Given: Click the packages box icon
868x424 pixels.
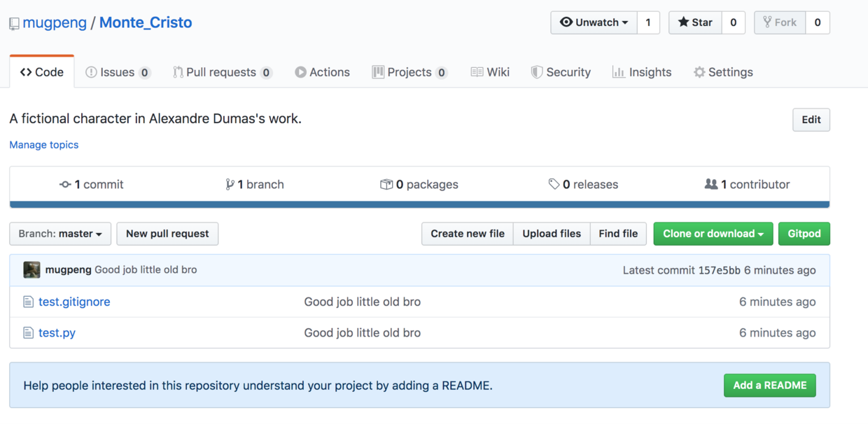Looking at the screenshot, I should (x=386, y=185).
